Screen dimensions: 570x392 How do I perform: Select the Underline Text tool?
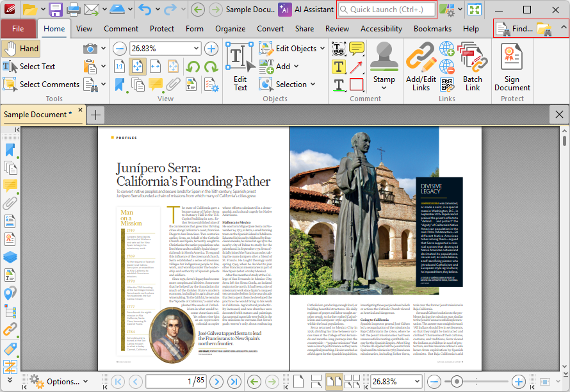click(x=339, y=85)
